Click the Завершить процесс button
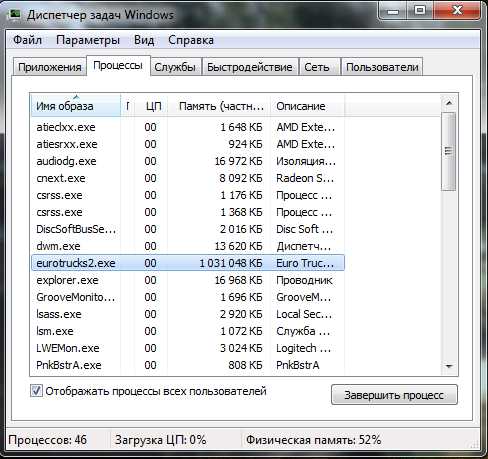This screenshot has width=488, height=459. tap(394, 395)
